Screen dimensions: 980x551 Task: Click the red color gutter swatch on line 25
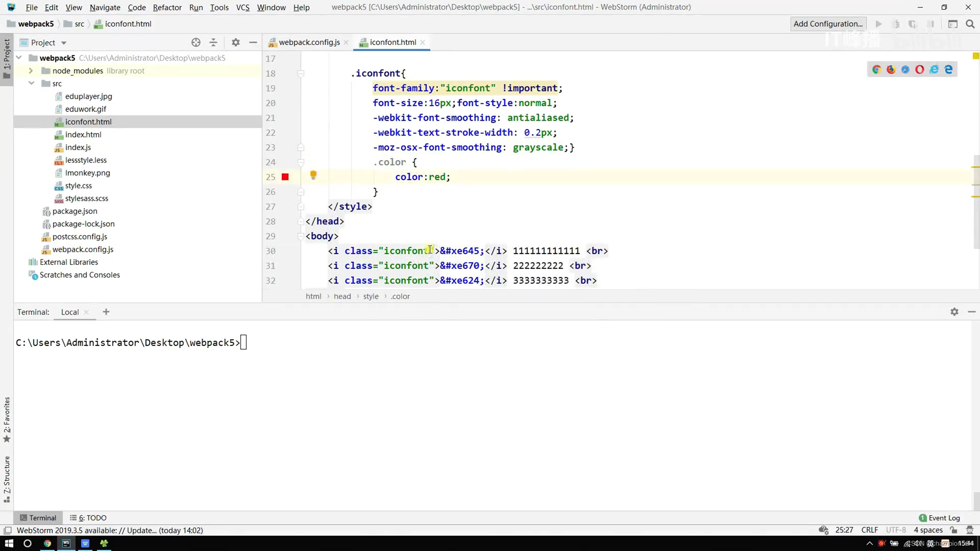pos(285,177)
